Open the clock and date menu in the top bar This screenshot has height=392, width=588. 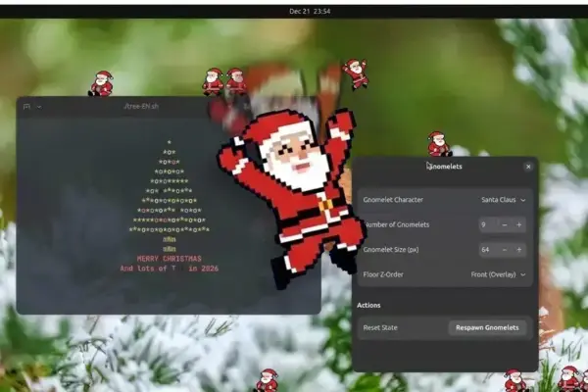click(x=310, y=11)
